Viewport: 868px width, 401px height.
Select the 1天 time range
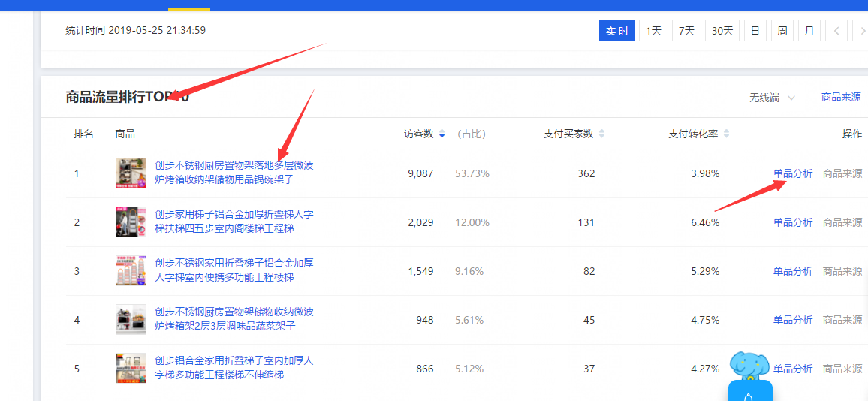653,31
